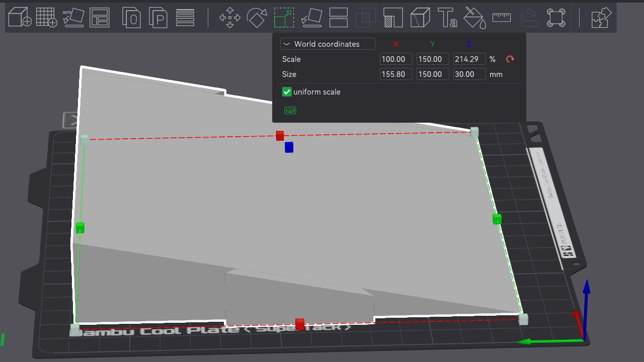Open the Seam painting tool
This screenshot has height=362, width=644.
point(420,17)
